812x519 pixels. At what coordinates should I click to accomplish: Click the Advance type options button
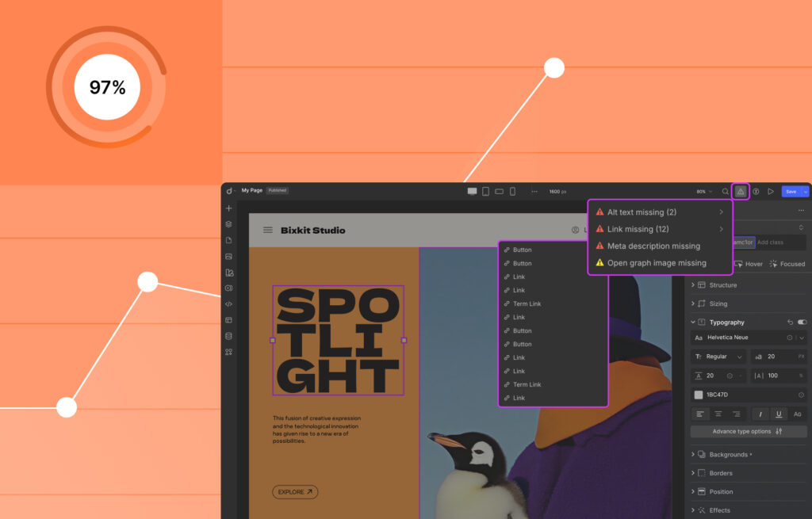(x=748, y=432)
